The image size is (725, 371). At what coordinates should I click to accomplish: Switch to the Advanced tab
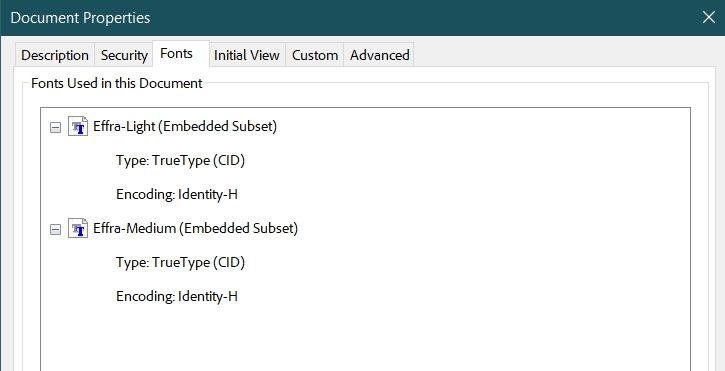[x=379, y=56]
